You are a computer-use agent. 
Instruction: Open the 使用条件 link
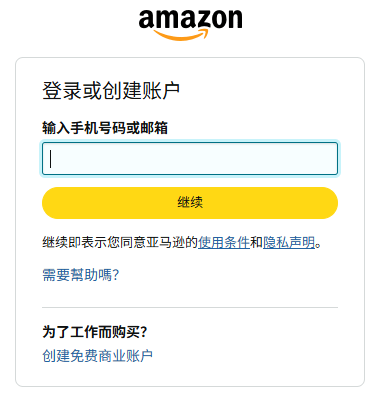(224, 242)
